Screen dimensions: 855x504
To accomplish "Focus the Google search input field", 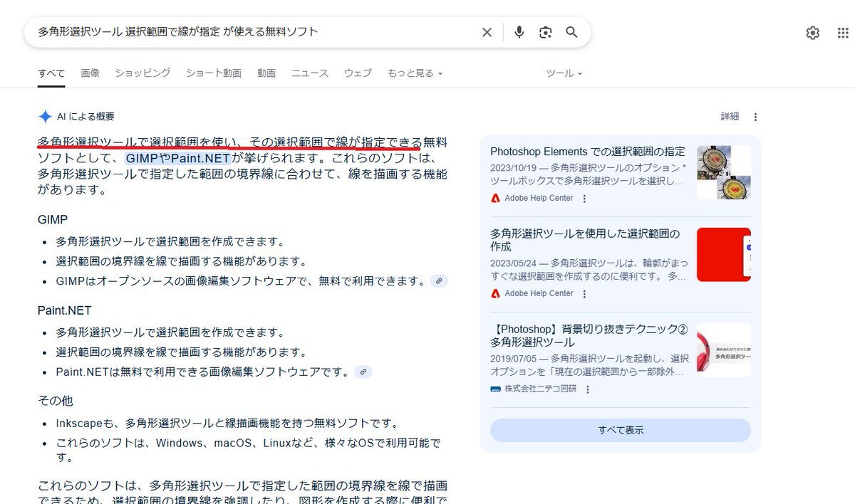I will (x=249, y=32).
